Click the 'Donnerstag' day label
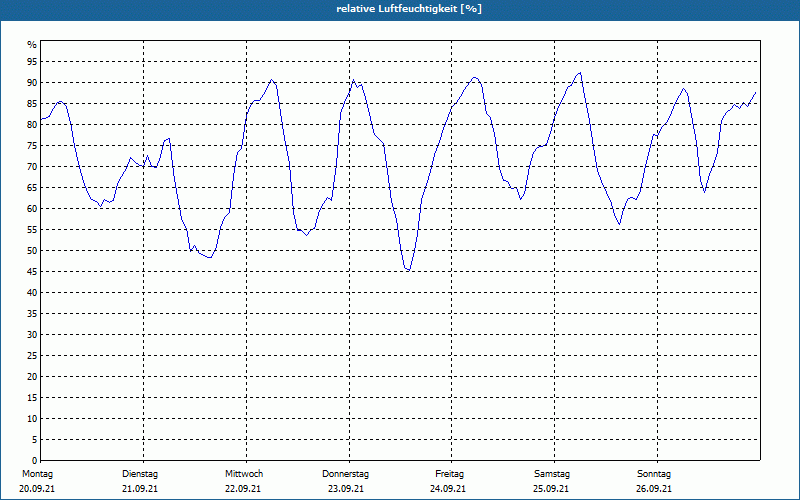The width and height of the screenshot is (800, 500). click(x=345, y=474)
